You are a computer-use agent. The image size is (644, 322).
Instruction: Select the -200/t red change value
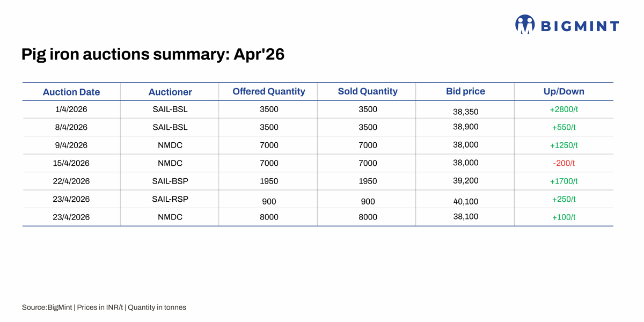564,163
